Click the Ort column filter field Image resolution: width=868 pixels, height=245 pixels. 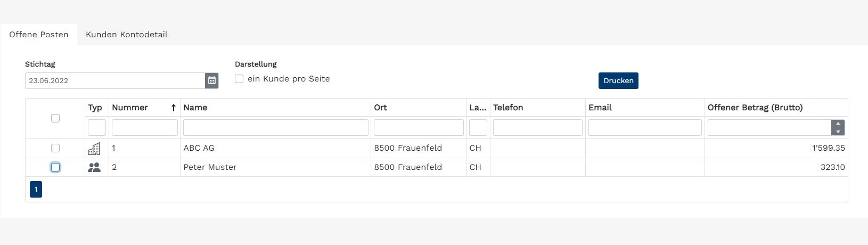point(419,127)
